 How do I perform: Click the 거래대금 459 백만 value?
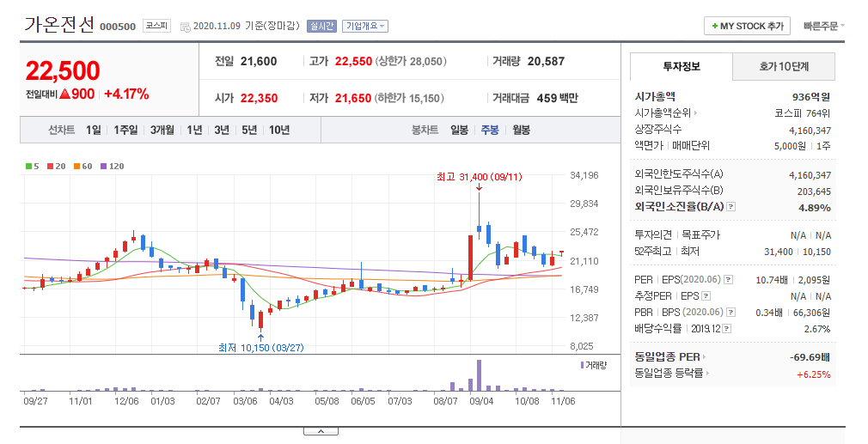coord(558,99)
